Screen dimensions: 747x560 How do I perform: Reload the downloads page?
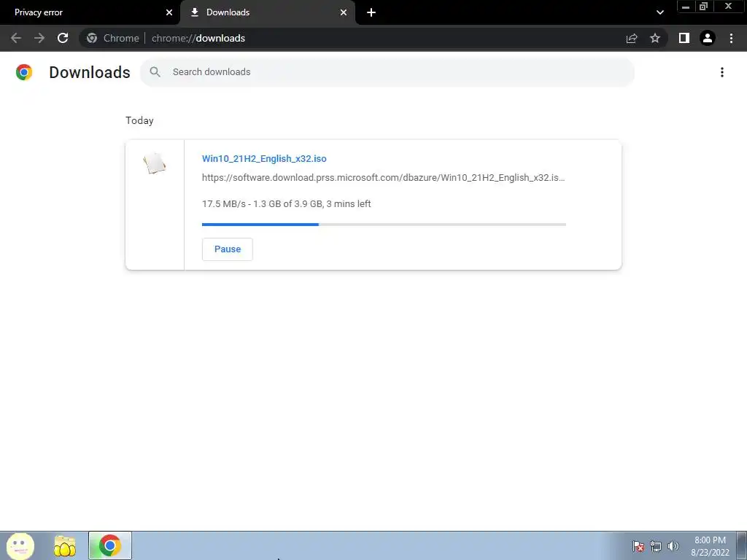coord(63,38)
